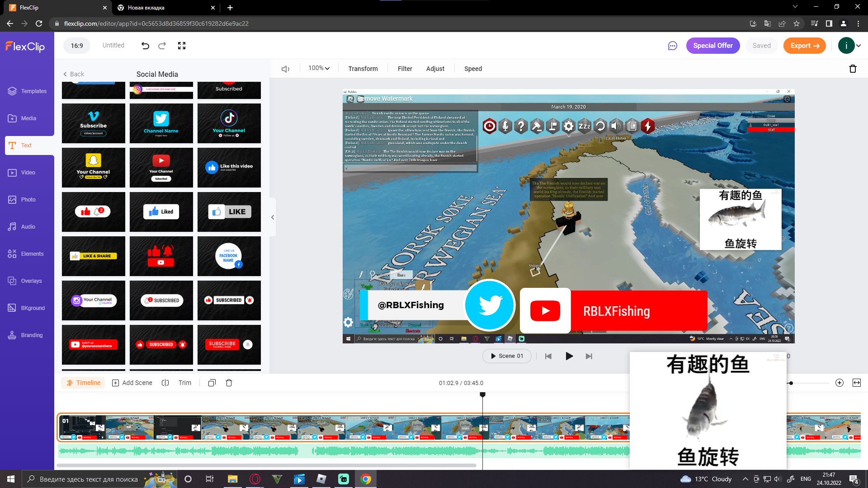Open the feedback chat bubble
Viewport: 868px width, 488px height.
(x=672, y=46)
